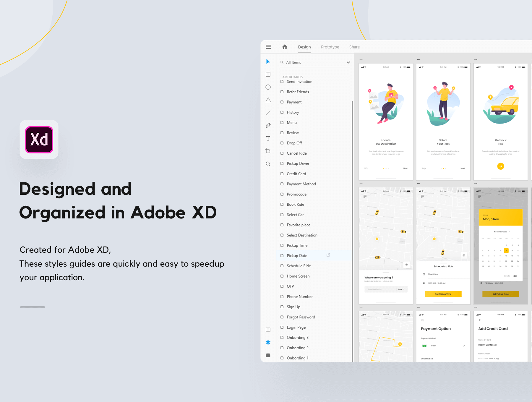Screen dimensions: 532x402
Task: Expand the All Items dropdown arrow
Action: [x=348, y=62]
